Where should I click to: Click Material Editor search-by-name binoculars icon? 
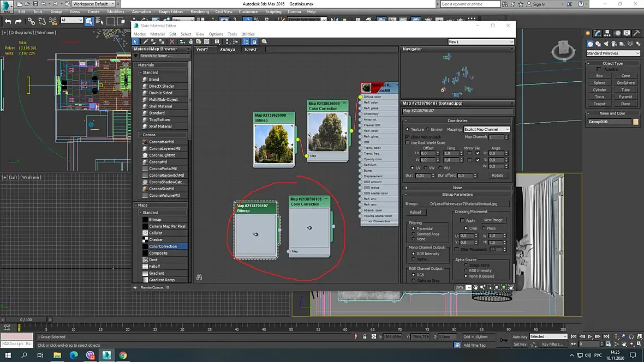(x=199, y=277)
